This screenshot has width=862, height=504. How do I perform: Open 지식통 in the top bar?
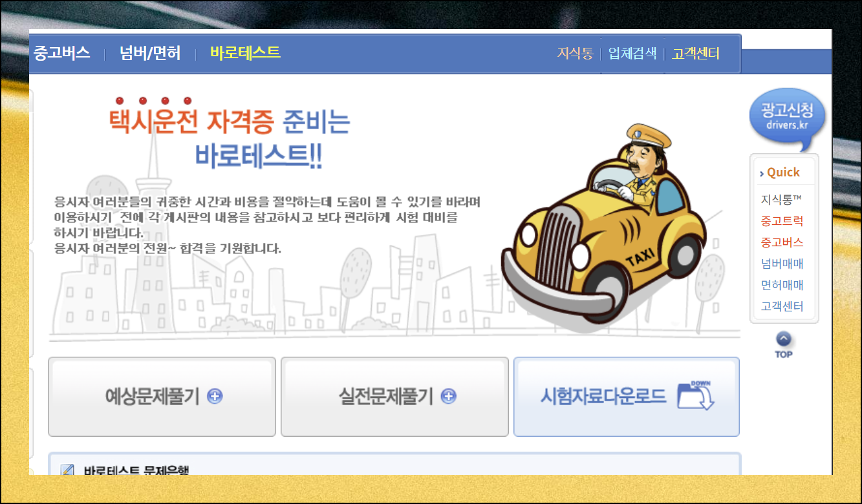(x=575, y=54)
